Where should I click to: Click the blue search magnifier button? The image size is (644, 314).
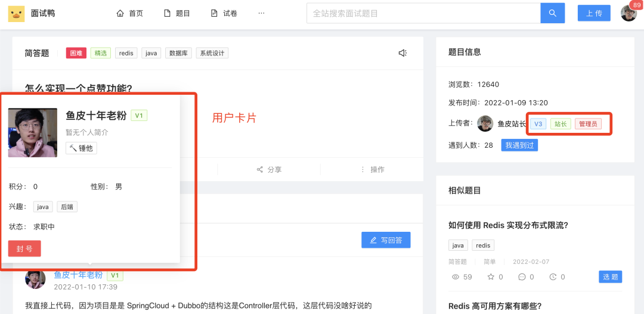click(552, 13)
